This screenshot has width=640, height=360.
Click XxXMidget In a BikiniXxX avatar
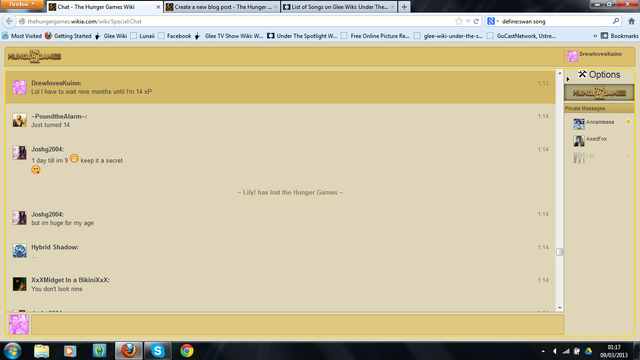pyautogui.click(x=19, y=284)
